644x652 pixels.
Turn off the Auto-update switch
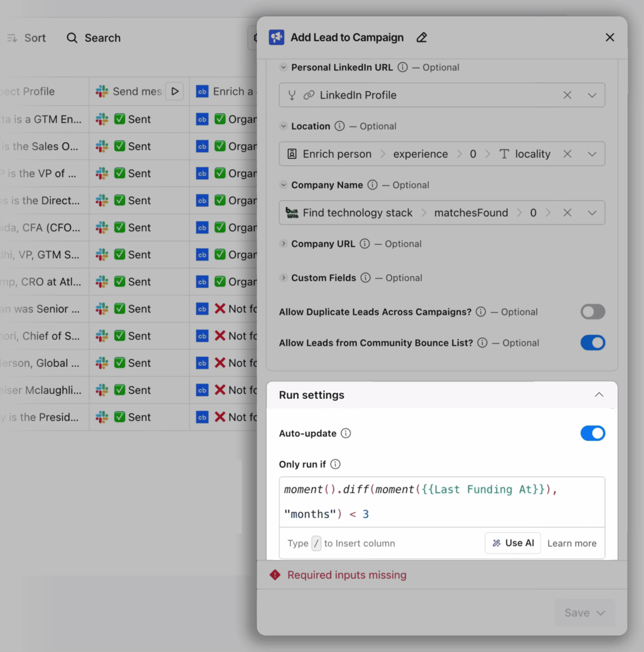coord(592,433)
